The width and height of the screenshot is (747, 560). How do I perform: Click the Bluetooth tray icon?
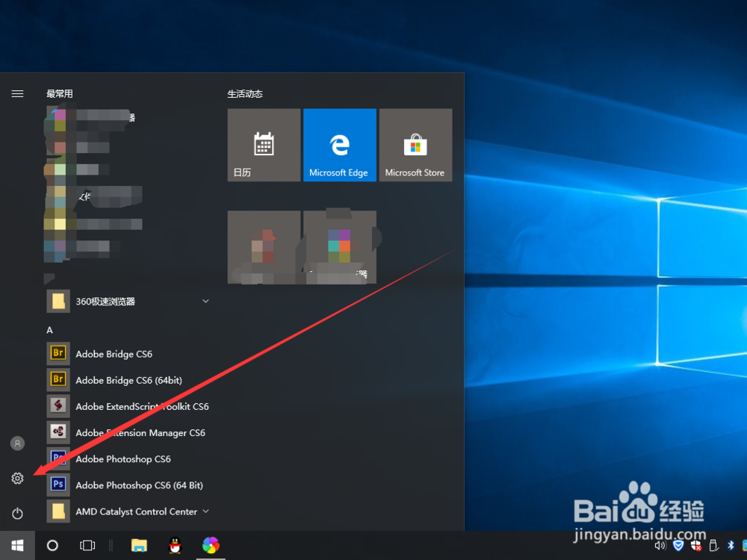pyautogui.click(x=731, y=546)
